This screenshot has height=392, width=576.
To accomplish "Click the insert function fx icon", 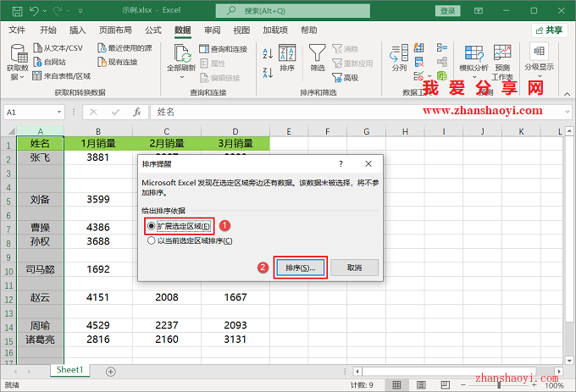I will point(137,112).
